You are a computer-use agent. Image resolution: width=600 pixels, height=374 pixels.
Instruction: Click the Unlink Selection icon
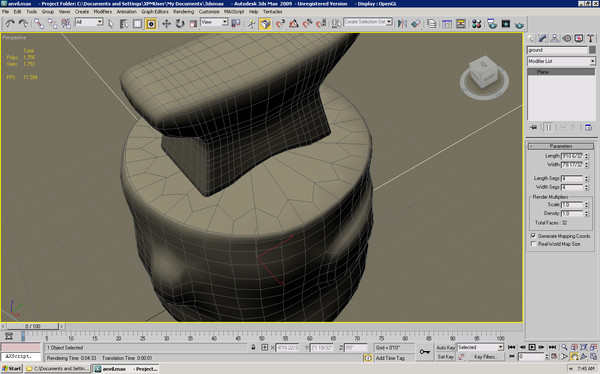(x=52, y=24)
